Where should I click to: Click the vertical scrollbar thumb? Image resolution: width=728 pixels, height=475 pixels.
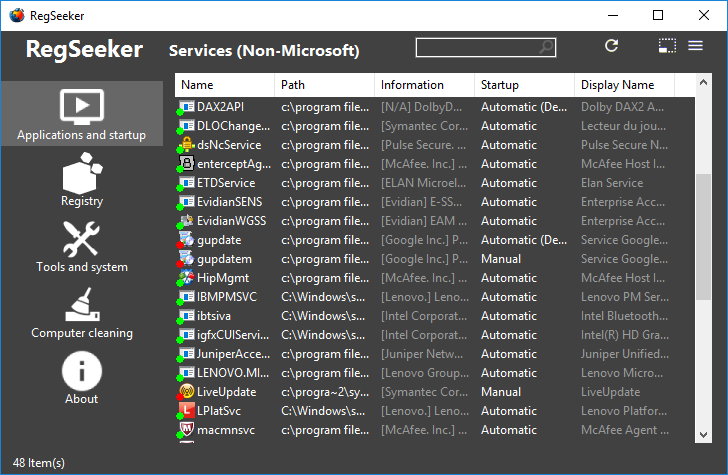click(x=703, y=237)
